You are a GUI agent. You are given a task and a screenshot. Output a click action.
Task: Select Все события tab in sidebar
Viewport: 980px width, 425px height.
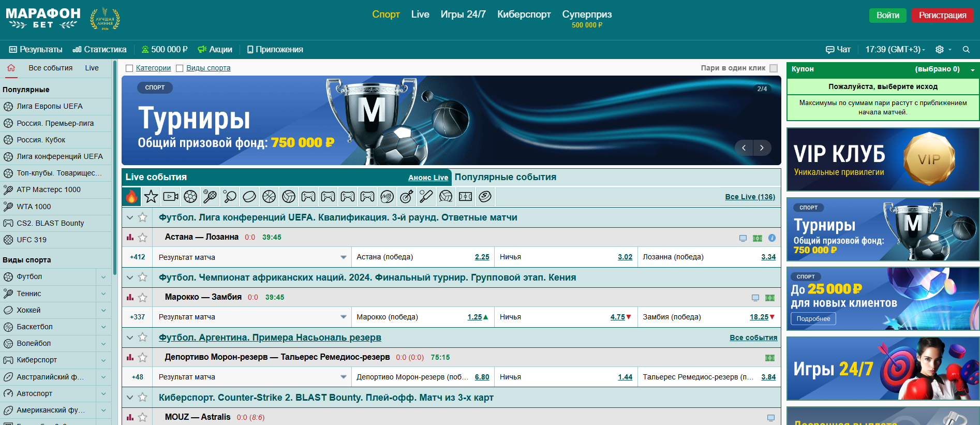(51, 68)
